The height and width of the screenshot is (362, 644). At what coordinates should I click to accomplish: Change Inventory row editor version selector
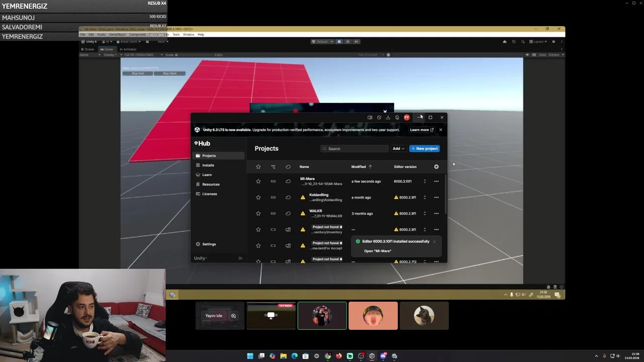point(425,230)
